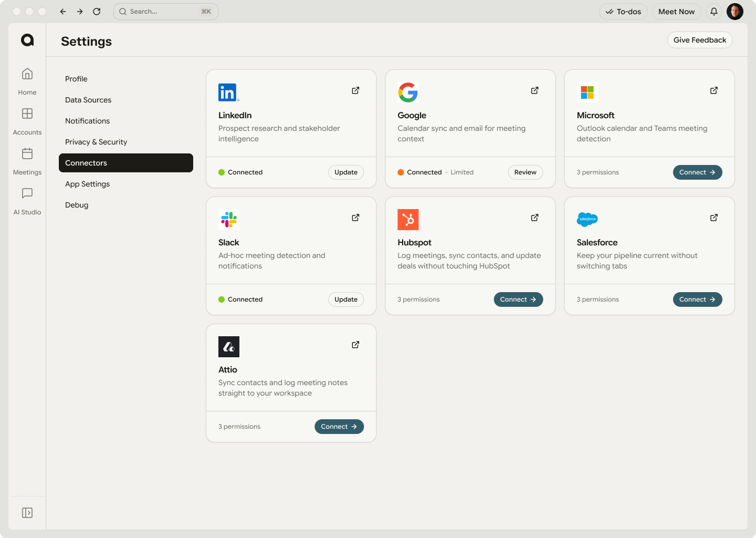Open Privacy & Security settings
This screenshot has width=756, height=538.
[126, 142]
